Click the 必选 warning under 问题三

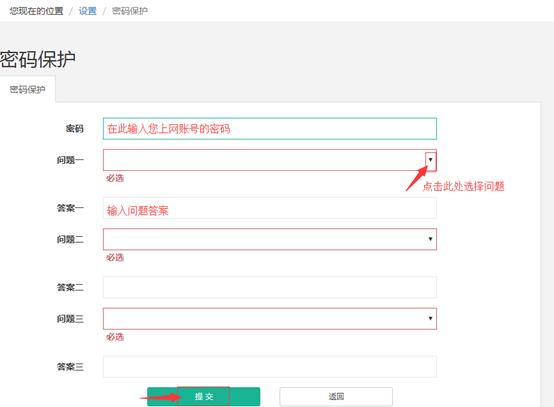pos(115,337)
